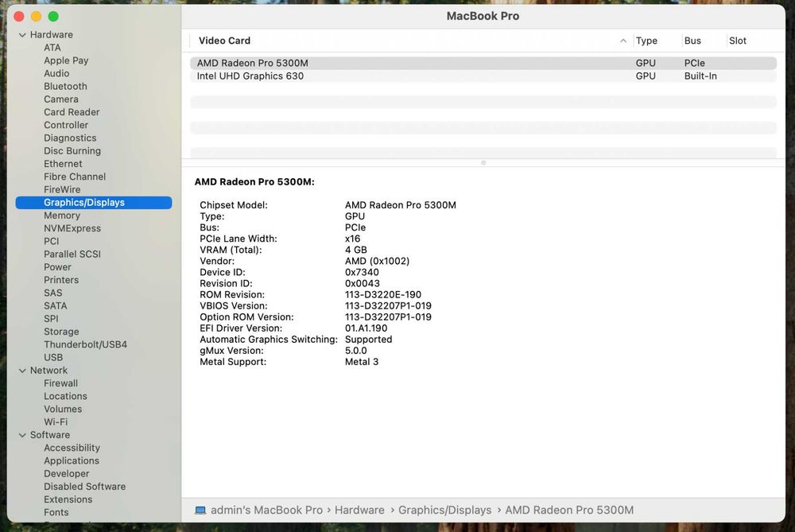Select USB in the sidebar
Viewport: 795px width, 532px height.
pos(53,358)
